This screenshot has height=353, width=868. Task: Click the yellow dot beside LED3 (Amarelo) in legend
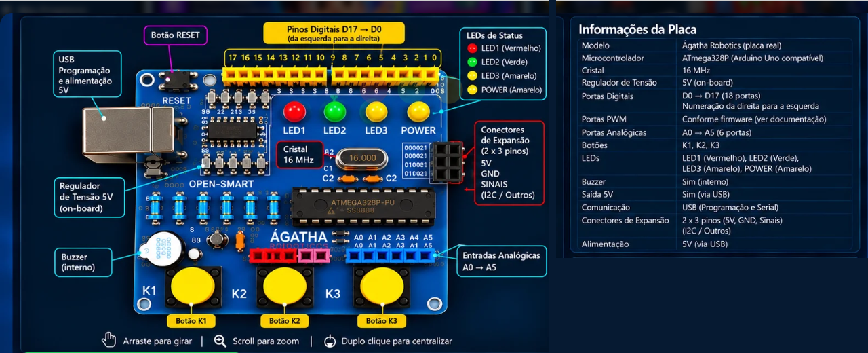(x=473, y=75)
